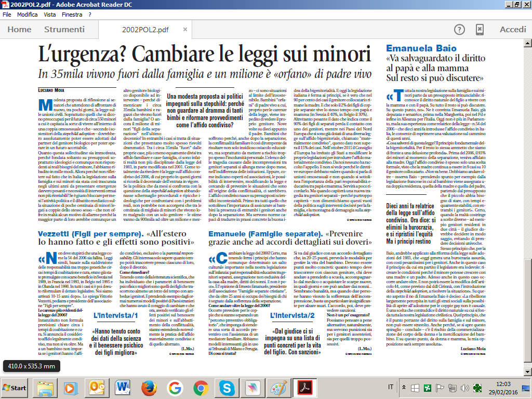Click the uppercase byline "LUCIANO MOIA" under the headline

(51, 90)
